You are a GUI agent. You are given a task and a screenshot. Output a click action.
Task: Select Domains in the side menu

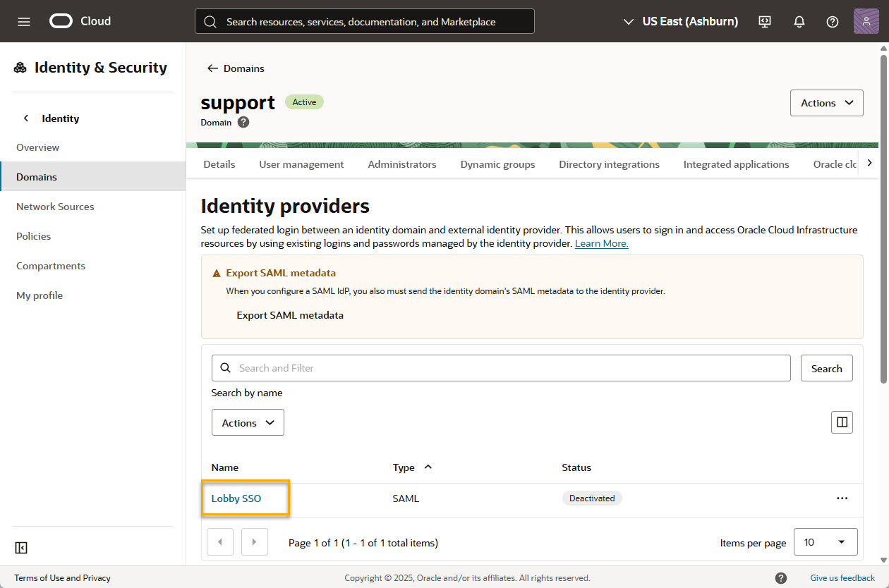point(93,177)
